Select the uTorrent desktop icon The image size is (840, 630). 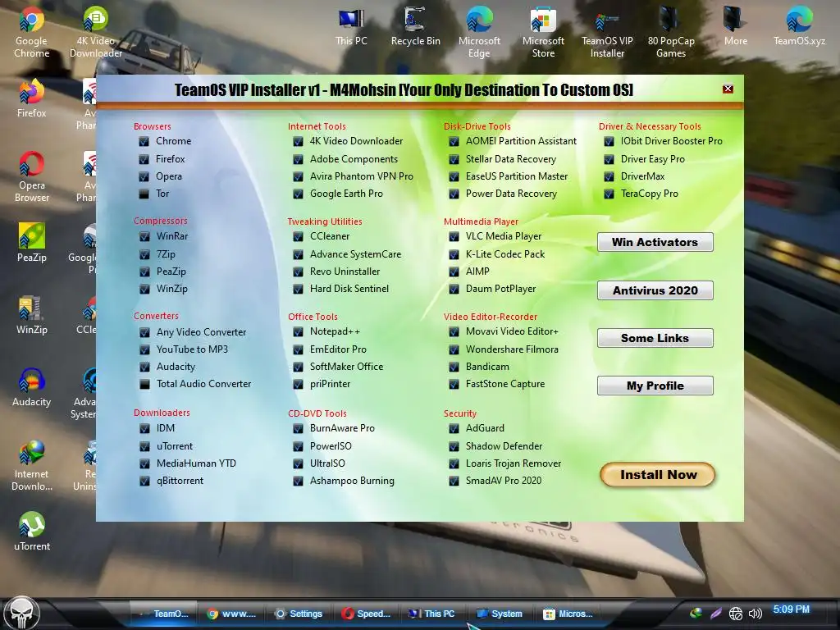point(32,532)
